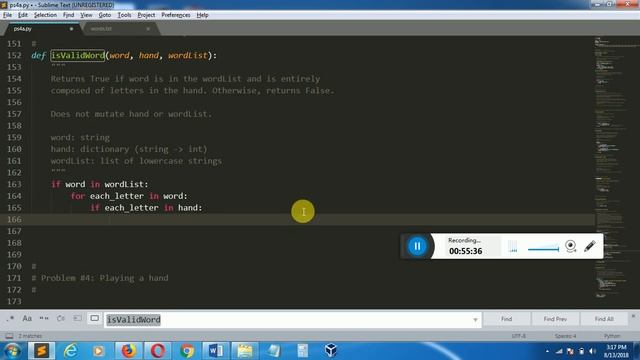Open the Edit menu
This screenshot has height=360, width=640.
[x=23, y=15]
